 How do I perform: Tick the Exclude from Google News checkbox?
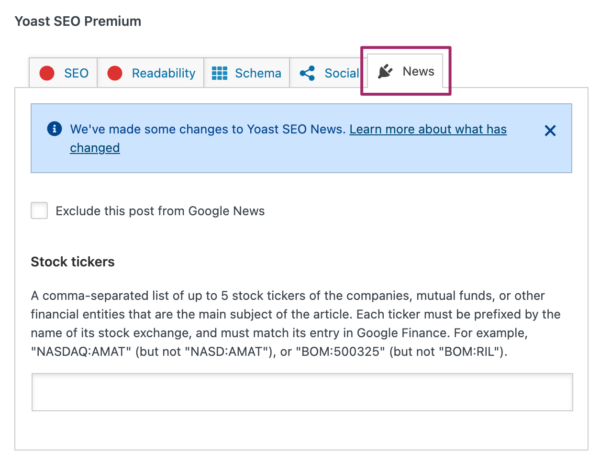tap(40, 211)
